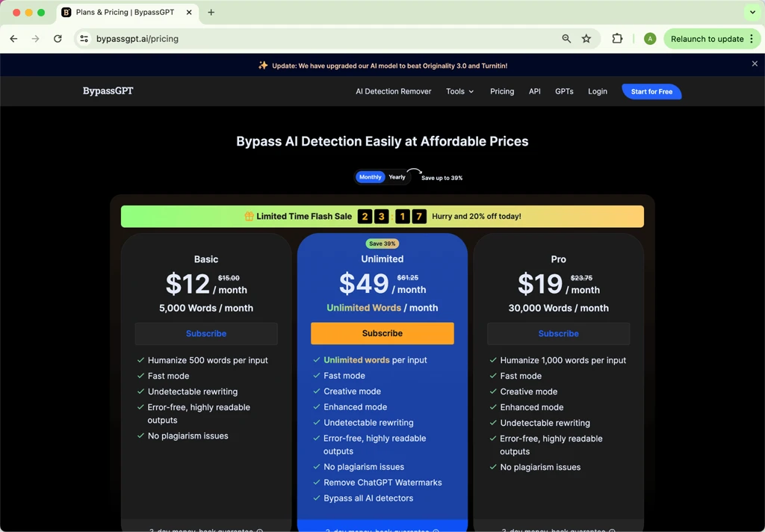Click the gift icon in flash sale banner
Screen dimensions: 765x532
[x=249, y=216]
